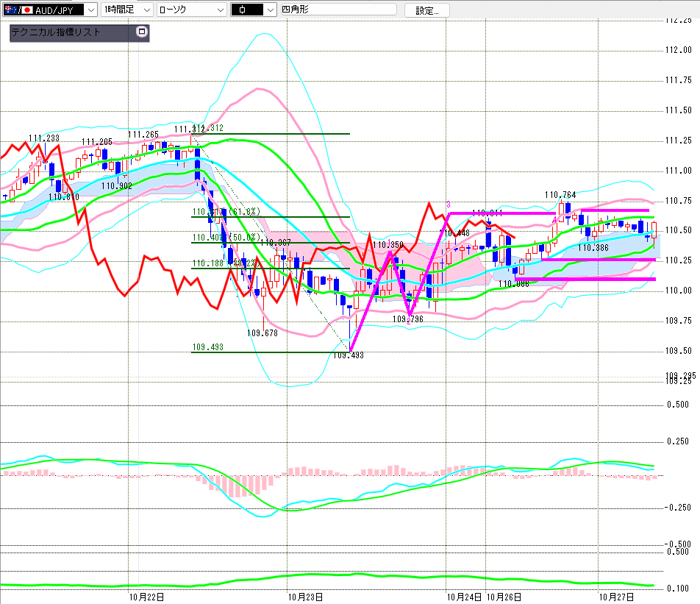Click the 111.75 price axis label

pos(679,80)
